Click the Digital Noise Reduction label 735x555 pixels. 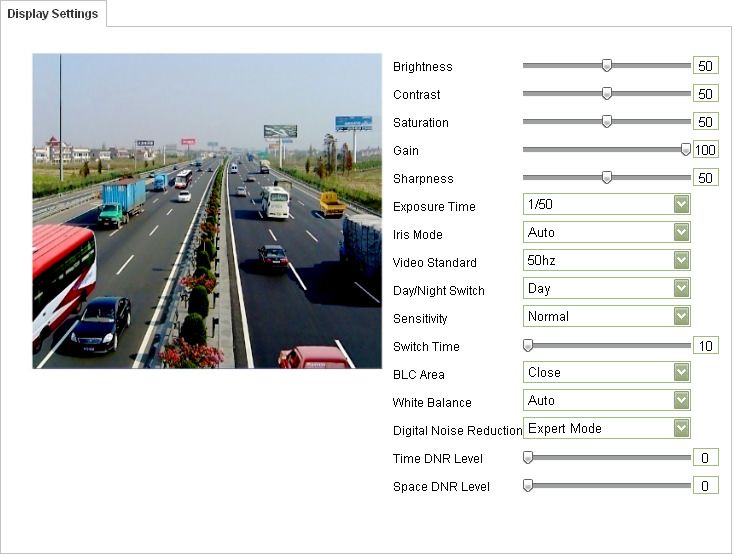(x=458, y=430)
